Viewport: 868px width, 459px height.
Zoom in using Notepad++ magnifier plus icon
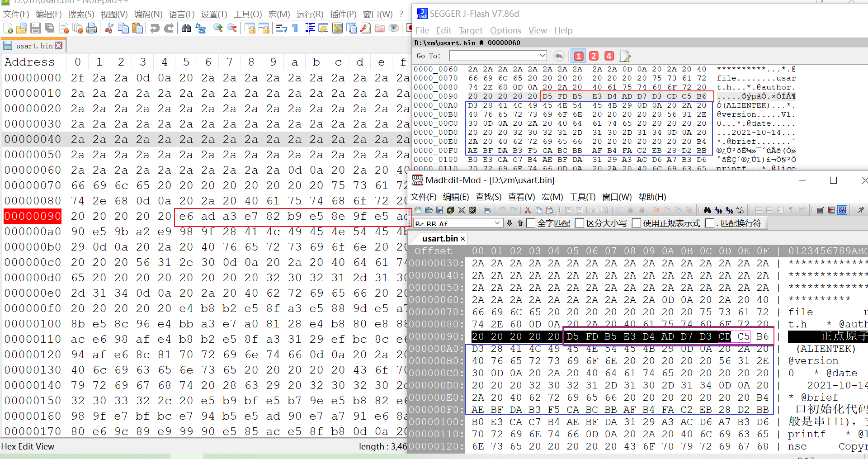[x=218, y=28]
